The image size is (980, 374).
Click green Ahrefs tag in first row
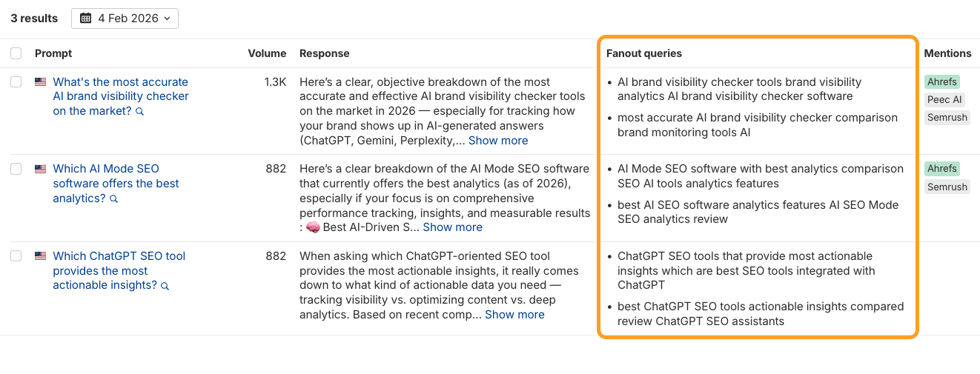941,82
